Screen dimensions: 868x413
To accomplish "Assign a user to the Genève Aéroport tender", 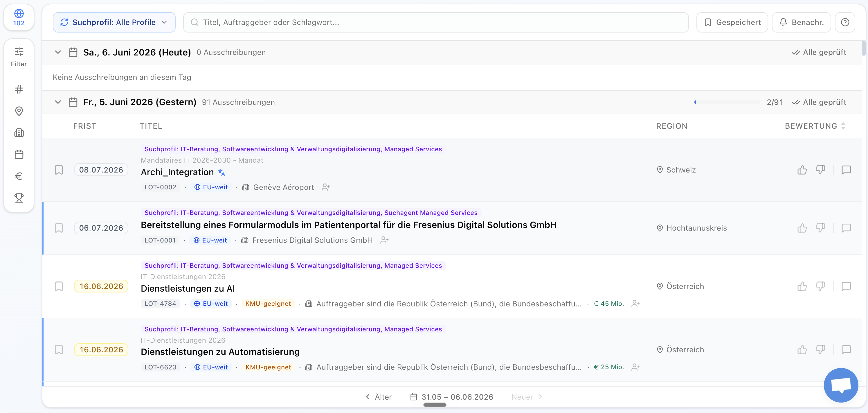I will pyautogui.click(x=325, y=187).
